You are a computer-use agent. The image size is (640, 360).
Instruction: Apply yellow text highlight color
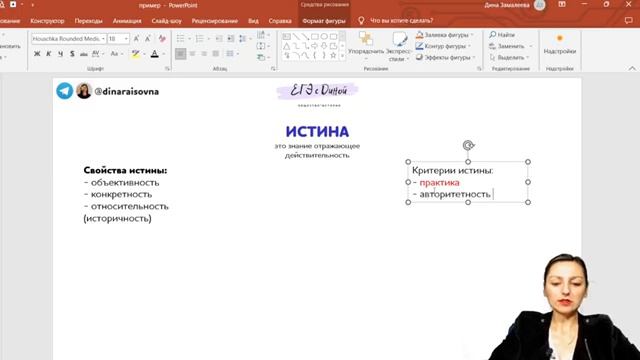[x=136, y=54]
